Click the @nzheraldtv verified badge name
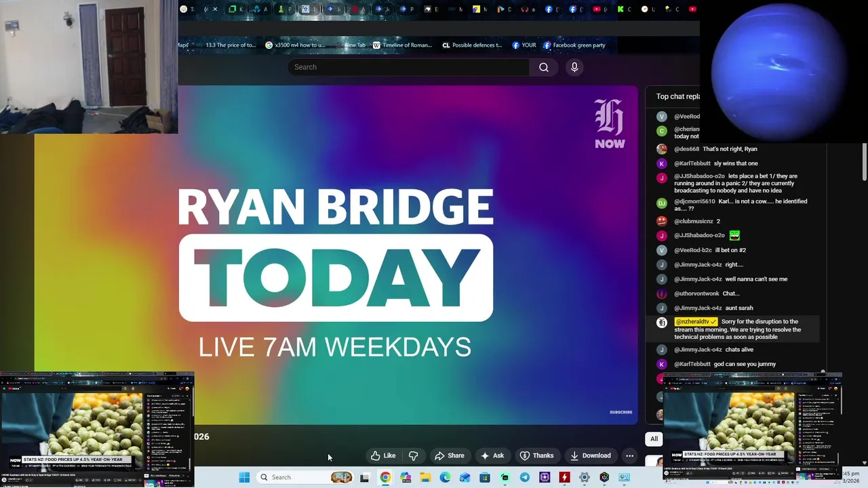Screen dimensions: 868x488 coord(696,322)
